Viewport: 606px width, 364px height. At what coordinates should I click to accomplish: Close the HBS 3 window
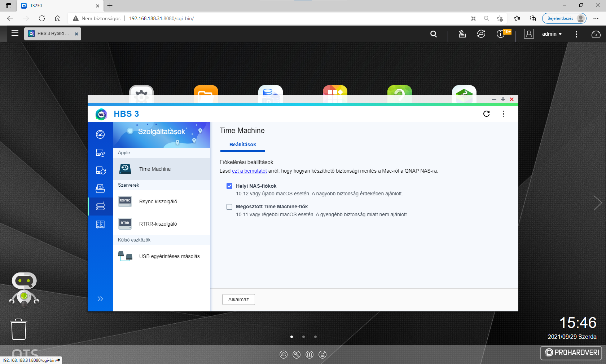pos(511,99)
